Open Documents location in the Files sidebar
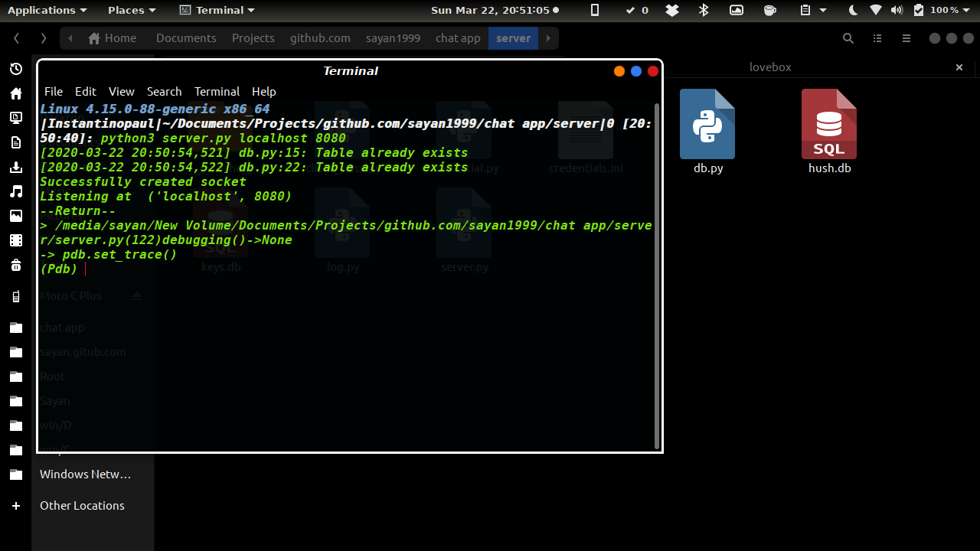 coord(15,142)
